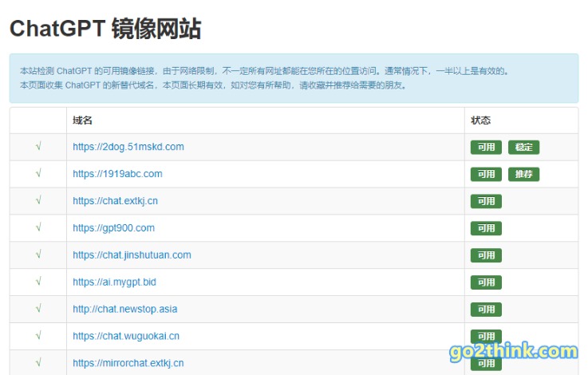The width and height of the screenshot is (588, 375).
Task: Click 可用 badge in the 2dog.51mskd.com row
Action: coord(486,148)
